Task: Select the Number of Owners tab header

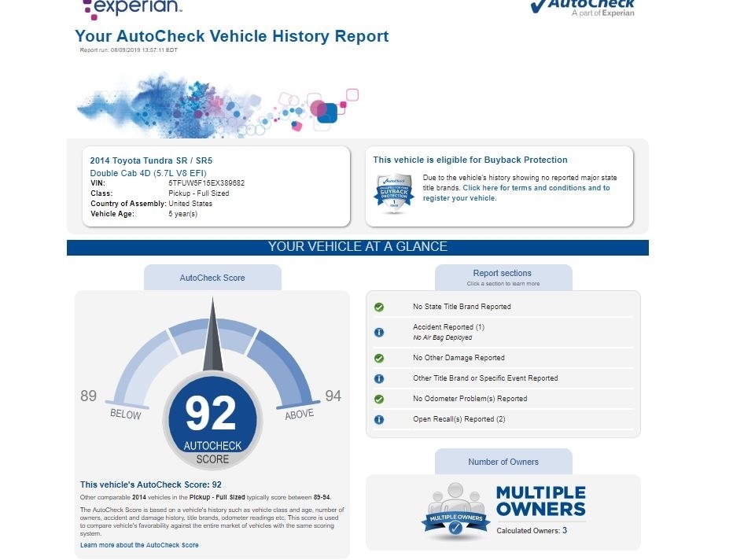Action: (x=503, y=462)
